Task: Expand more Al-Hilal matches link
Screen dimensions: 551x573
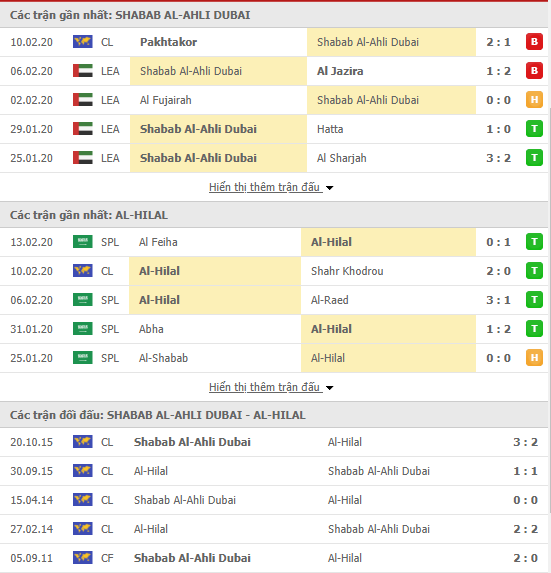Action: (x=265, y=387)
